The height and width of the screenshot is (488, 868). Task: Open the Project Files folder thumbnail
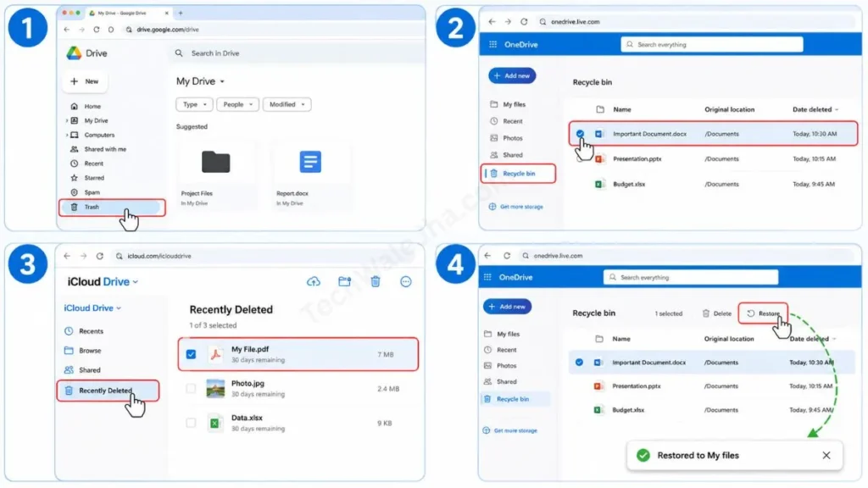(x=216, y=162)
